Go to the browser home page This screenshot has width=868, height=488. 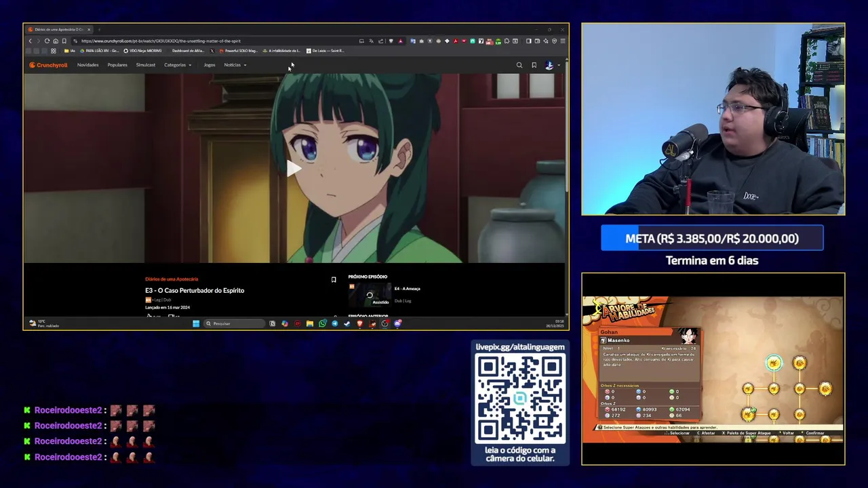(x=56, y=41)
